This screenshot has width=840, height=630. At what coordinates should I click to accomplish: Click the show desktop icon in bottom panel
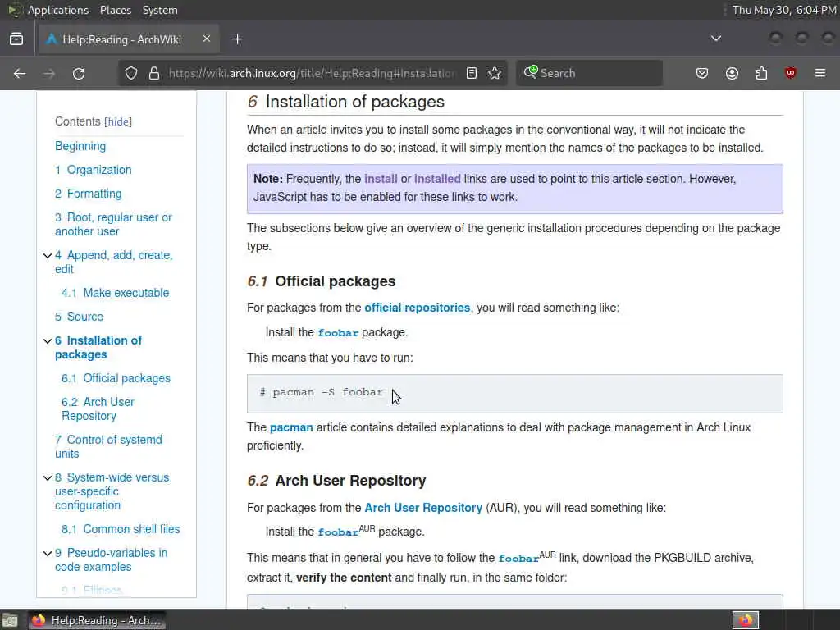point(10,620)
